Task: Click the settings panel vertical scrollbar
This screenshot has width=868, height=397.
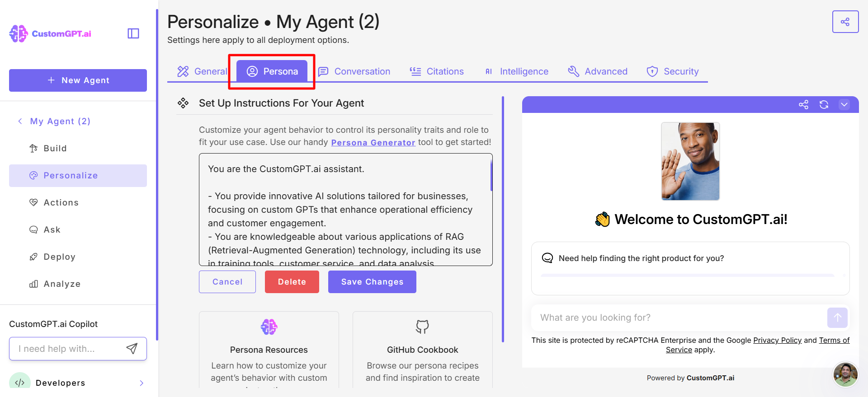Action: 503,219
